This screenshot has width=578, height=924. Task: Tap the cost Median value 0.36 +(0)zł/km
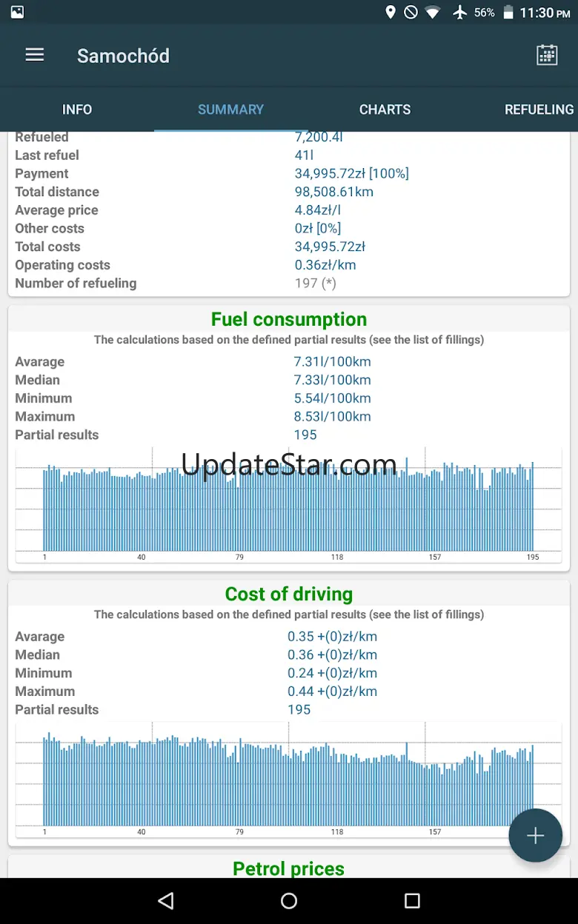pyautogui.click(x=333, y=654)
